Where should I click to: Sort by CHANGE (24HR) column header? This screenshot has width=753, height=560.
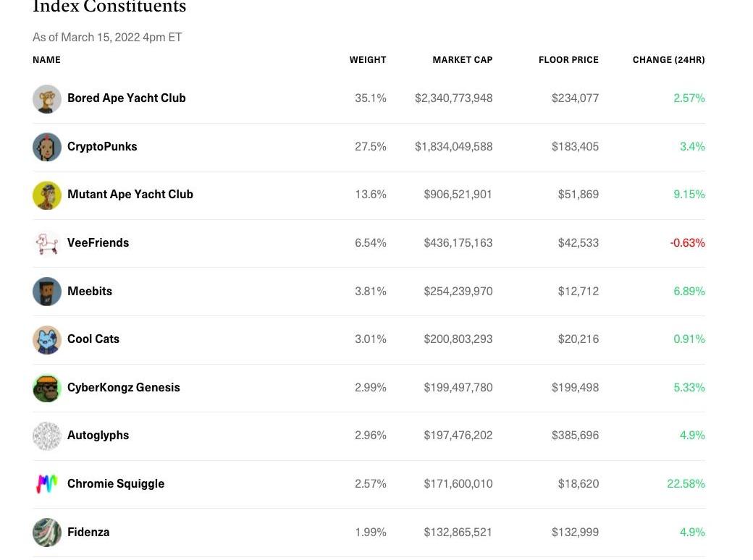pyautogui.click(x=668, y=60)
